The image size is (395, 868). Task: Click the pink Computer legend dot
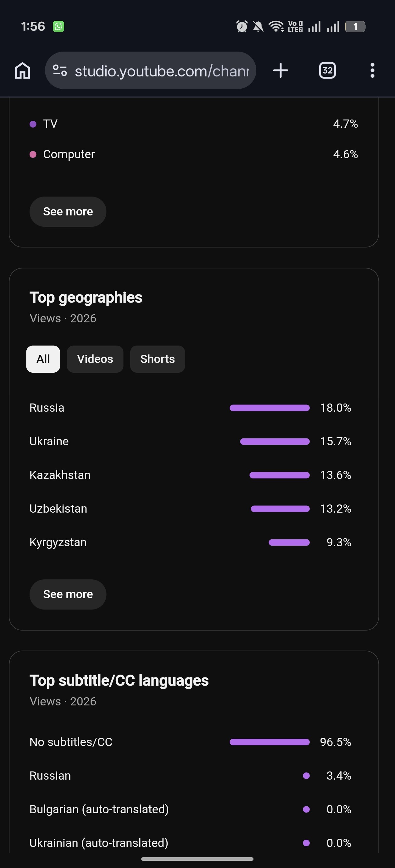coord(33,154)
